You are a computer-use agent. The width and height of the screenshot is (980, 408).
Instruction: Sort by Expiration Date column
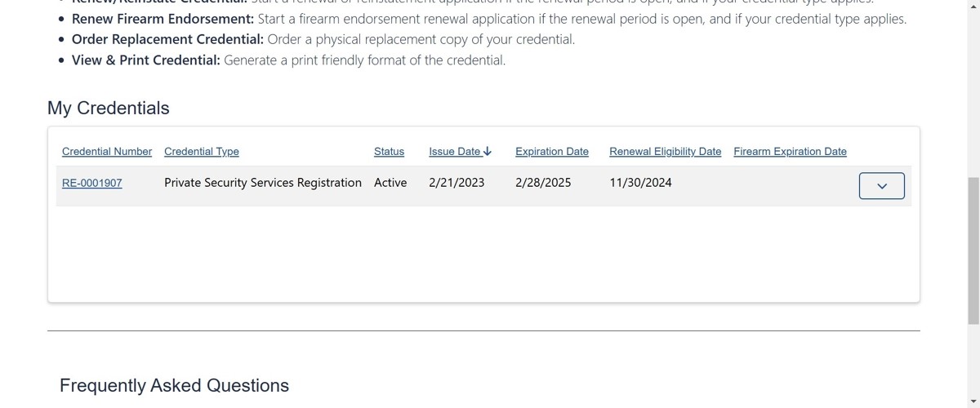pyautogui.click(x=552, y=152)
